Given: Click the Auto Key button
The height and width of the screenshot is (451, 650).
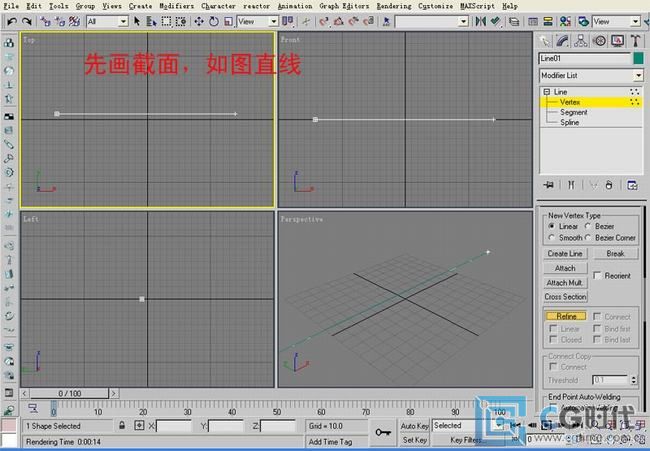Looking at the screenshot, I should coord(414,426).
